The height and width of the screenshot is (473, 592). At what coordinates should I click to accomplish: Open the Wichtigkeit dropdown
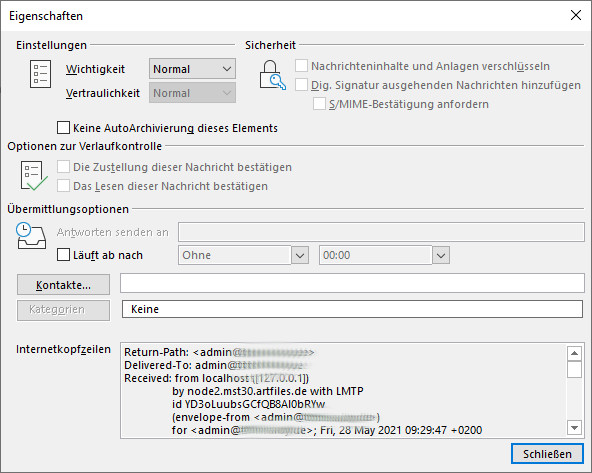192,69
